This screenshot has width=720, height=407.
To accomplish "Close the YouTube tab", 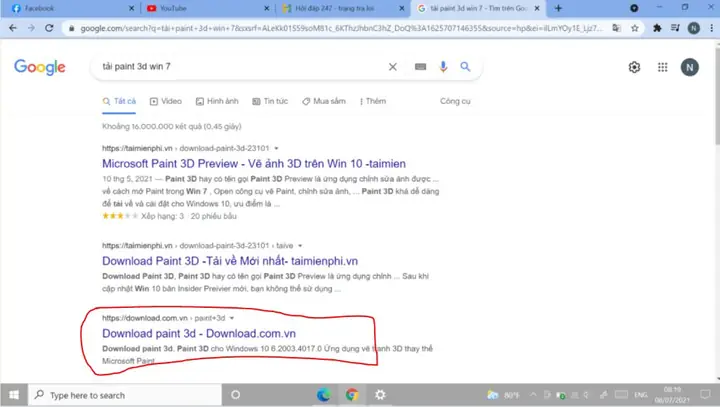I will (x=267, y=8).
